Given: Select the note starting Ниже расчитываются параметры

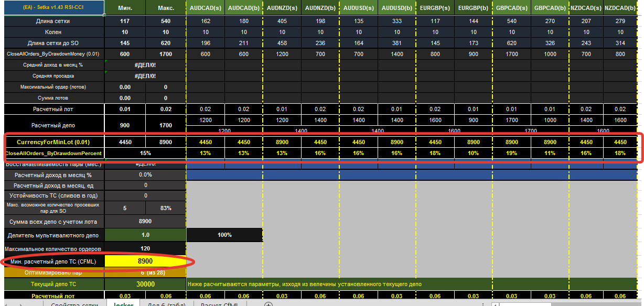Looking at the screenshot, I should [x=304, y=284].
